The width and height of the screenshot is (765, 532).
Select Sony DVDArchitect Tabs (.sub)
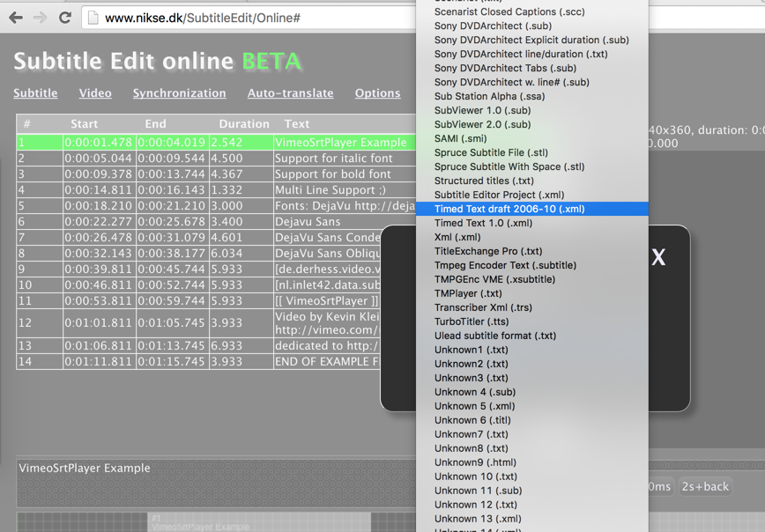click(x=532, y=69)
